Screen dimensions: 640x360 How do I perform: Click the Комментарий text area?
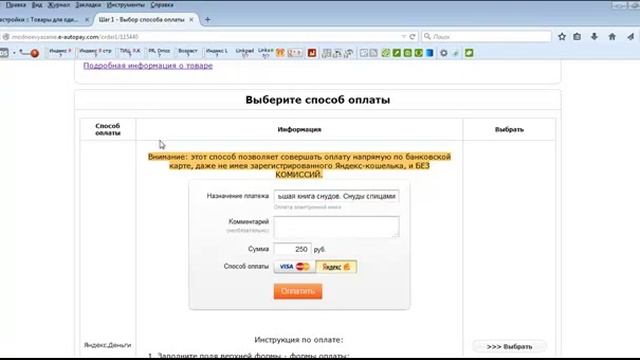click(336, 227)
